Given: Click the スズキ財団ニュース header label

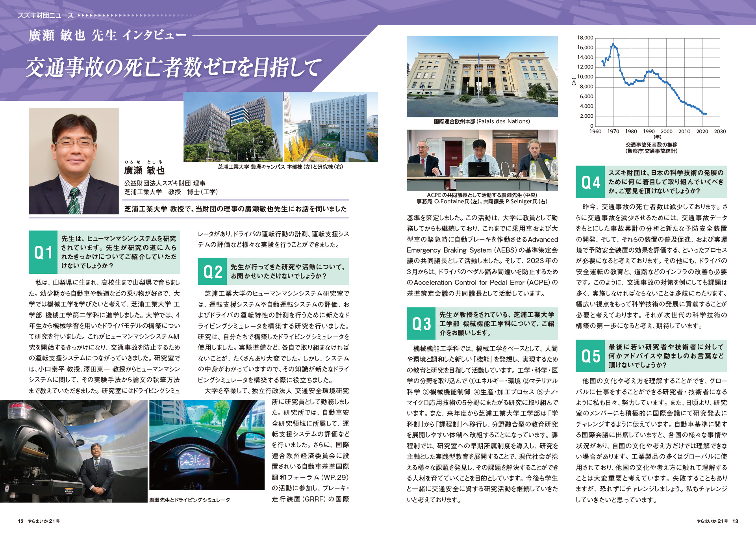Looking at the screenshot, I should (45, 15).
